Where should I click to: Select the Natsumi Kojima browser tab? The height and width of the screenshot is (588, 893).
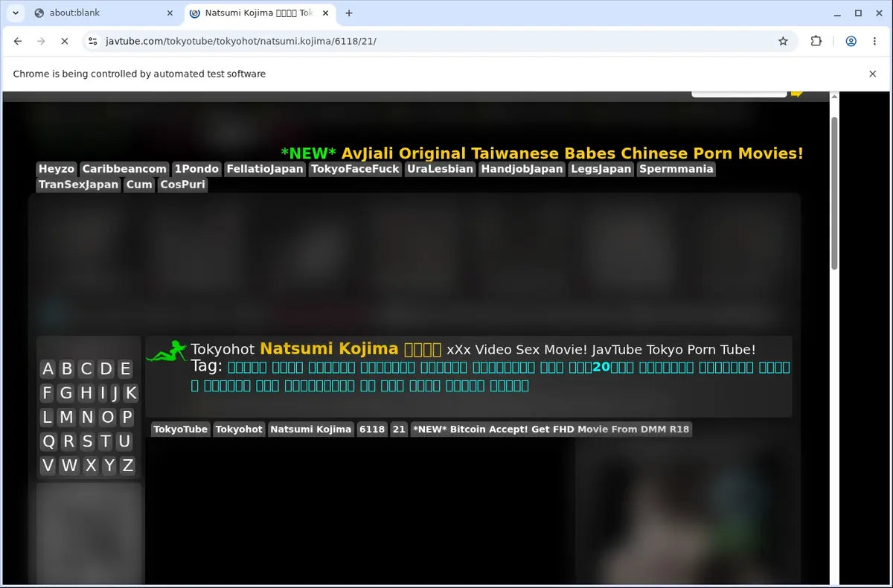258,13
